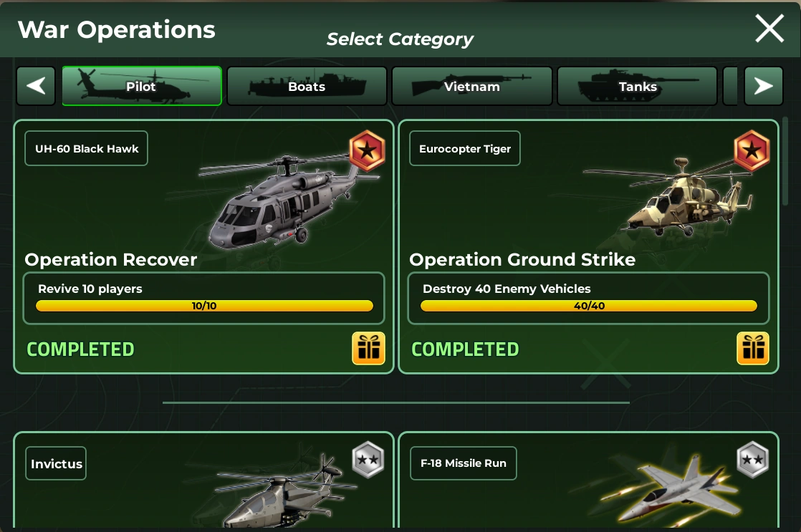This screenshot has height=532, width=801.
Task: Click the UH-60 Black Hawk label
Action: pyautogui.click(x=86, y=148)
